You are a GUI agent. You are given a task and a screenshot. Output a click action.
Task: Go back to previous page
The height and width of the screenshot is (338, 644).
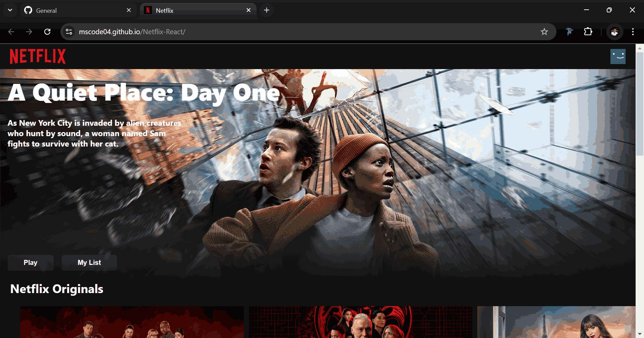11,32
